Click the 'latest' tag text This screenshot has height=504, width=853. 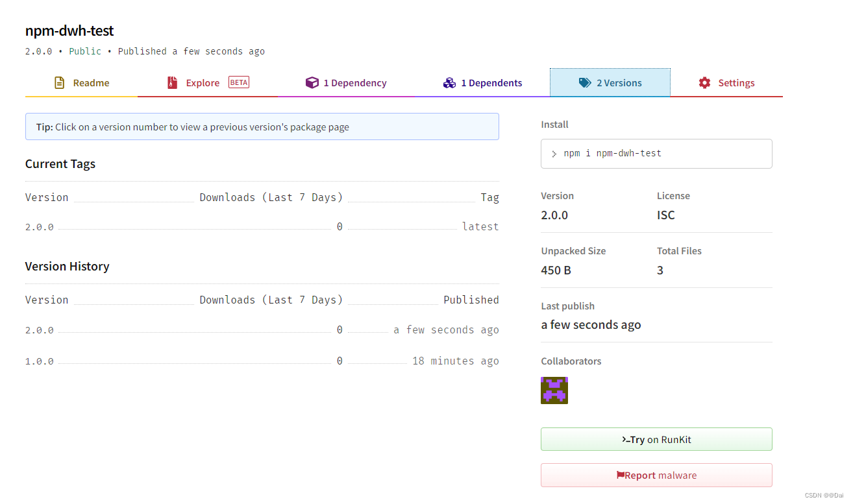pos(480,226)
